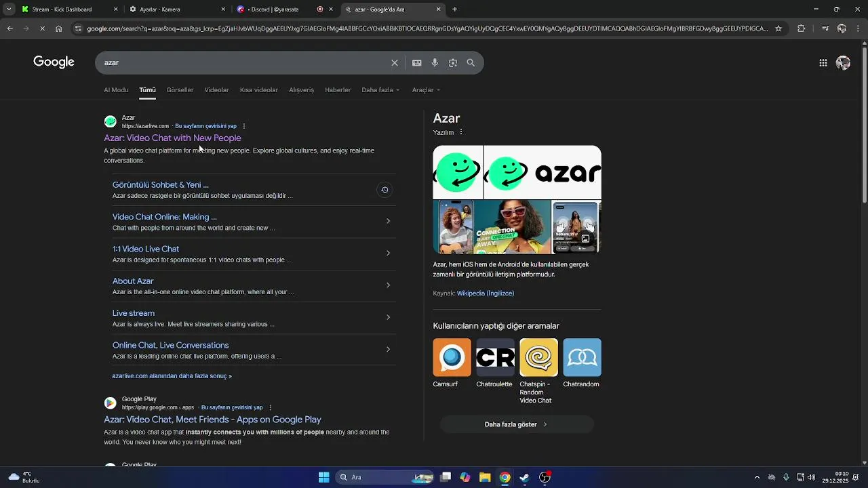Click the Chrome address bar
868x488 pixels.
coord(427,28)
